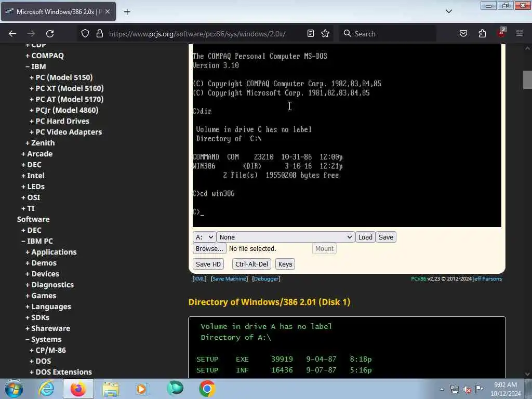
Task: Open the Pocket save icon
Action: [463, 34]
